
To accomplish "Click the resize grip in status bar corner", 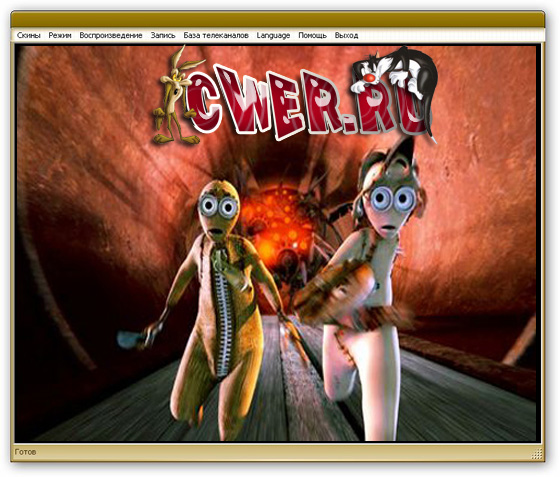I will tap(537, 454).
